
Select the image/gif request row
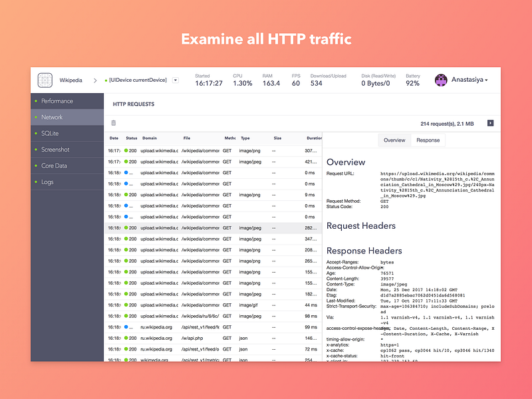pos(213,305)
